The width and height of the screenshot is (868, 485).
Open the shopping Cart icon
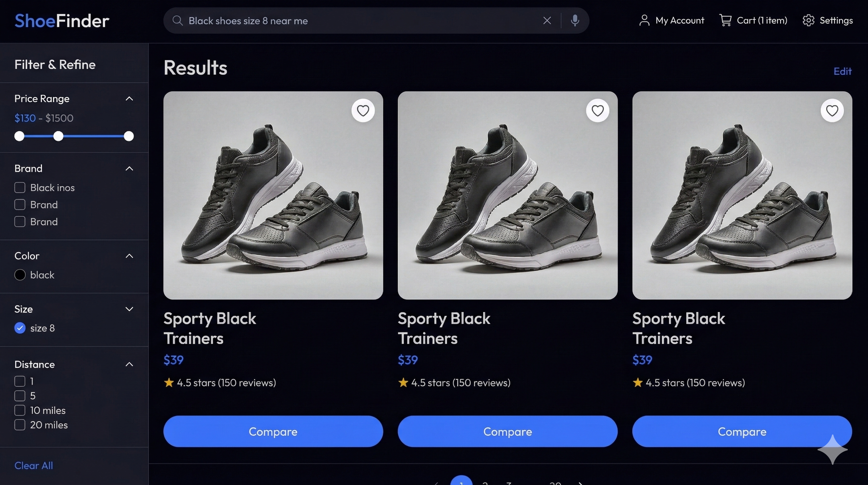725,20
